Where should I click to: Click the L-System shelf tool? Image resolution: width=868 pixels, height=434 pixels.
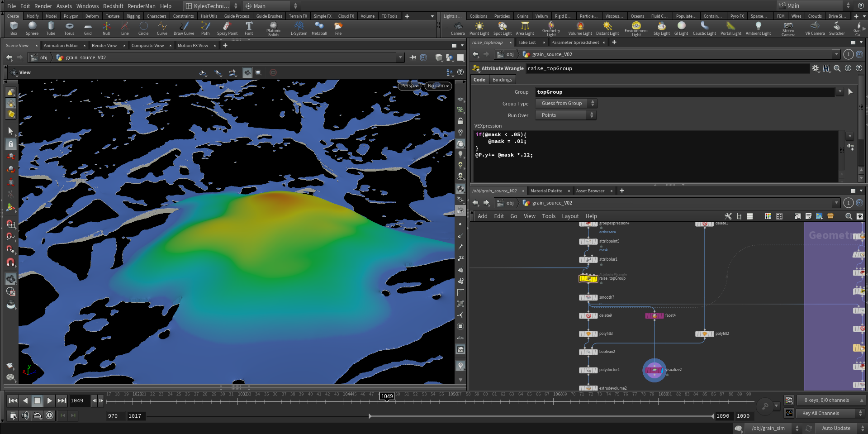(x=299, y=28)
